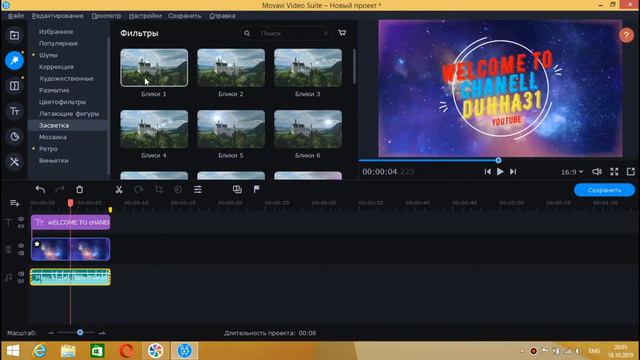The width and height of the screenshot is (640, 360).
Task: Open the Файл menu
Action: click(x=16, y=16)
